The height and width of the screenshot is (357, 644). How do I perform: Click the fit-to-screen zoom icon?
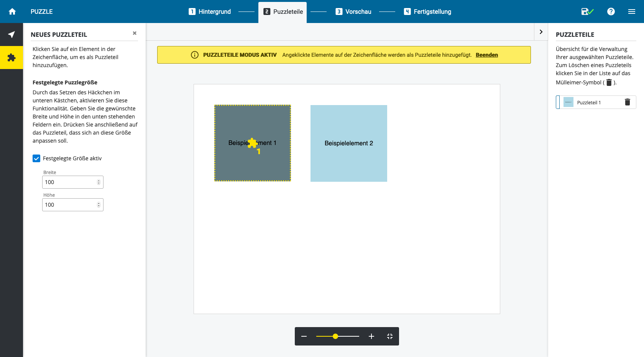(x=390, y=336)
